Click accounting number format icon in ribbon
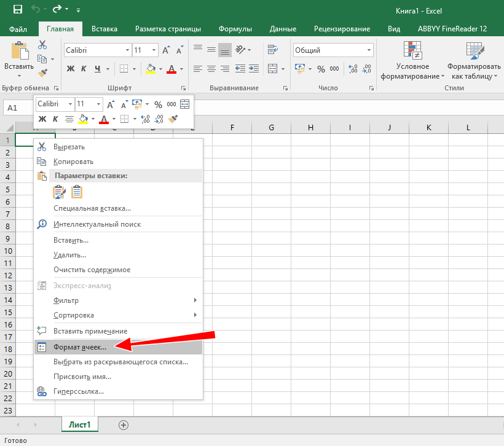This screenshot has height=446, width=504. 299,68
